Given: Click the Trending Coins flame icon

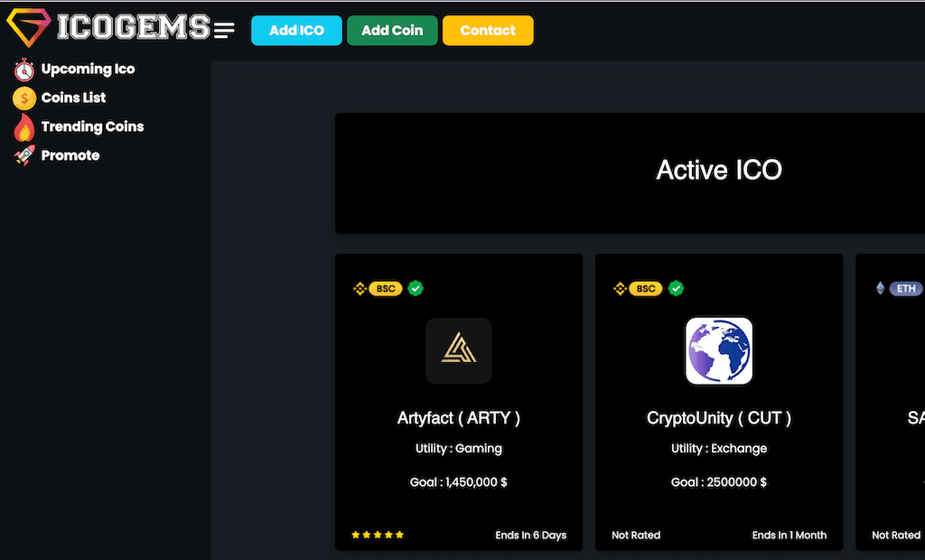Looking at the screenshot, I should point(24,126).
